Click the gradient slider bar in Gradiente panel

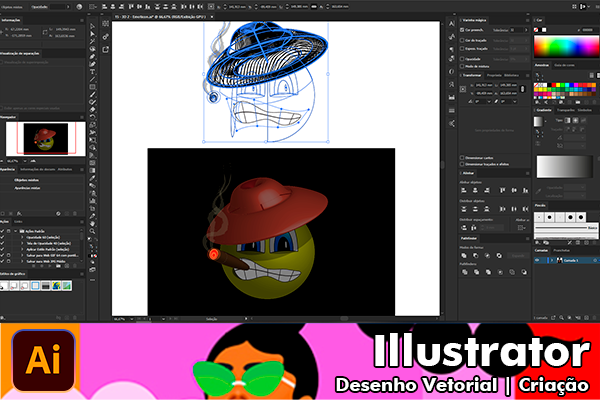(564, 167)
